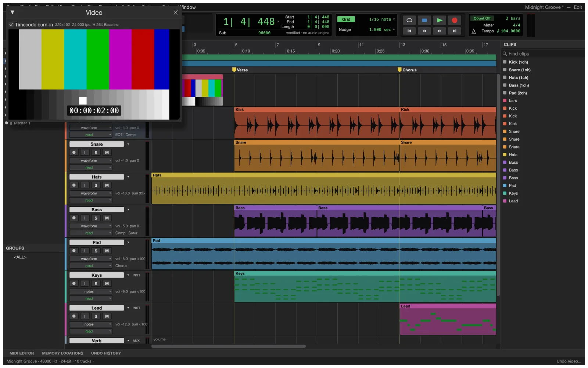The height and width of the screenshot is (368, 588).
Task: Solo the Snare track
Action: 96,152
